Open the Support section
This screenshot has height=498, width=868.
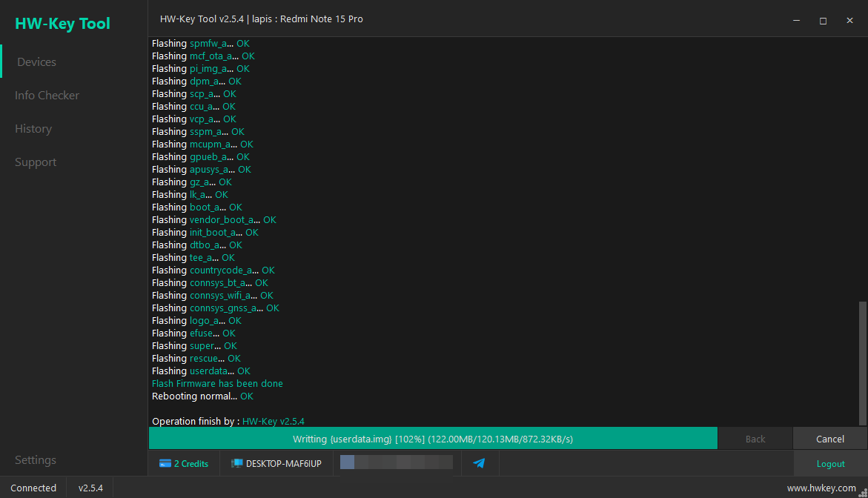coord(36,162)
